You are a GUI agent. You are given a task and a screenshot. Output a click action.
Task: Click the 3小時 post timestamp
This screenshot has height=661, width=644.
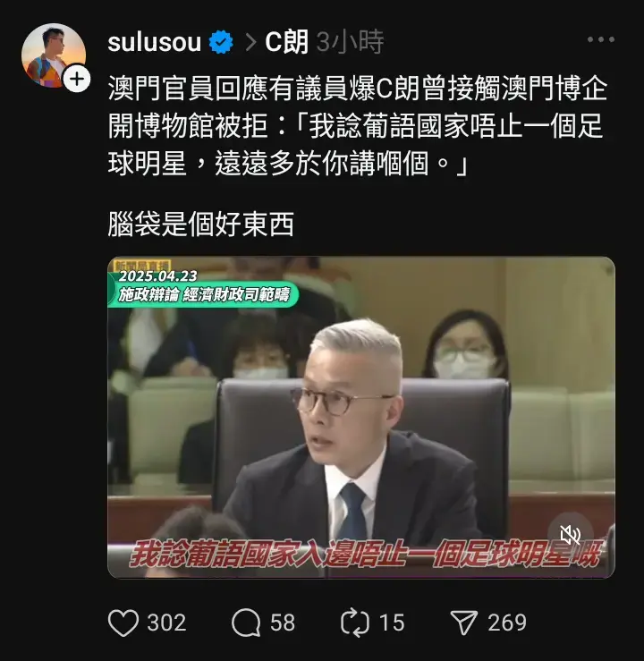(350, 42)
